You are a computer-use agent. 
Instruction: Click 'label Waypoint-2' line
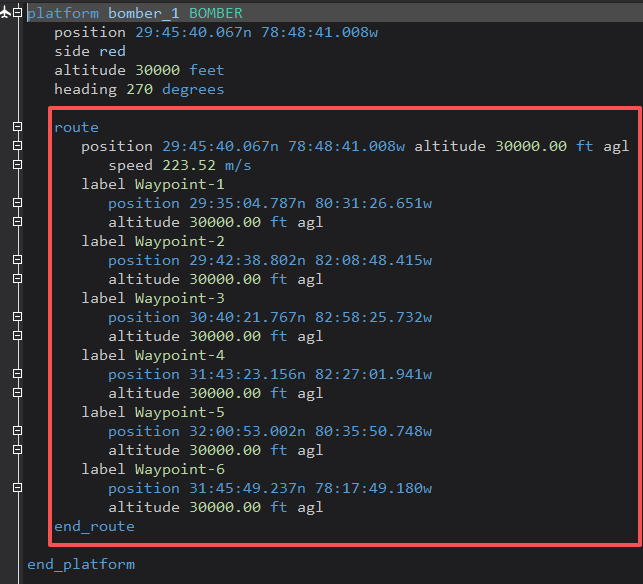click(x=153, y=241)
